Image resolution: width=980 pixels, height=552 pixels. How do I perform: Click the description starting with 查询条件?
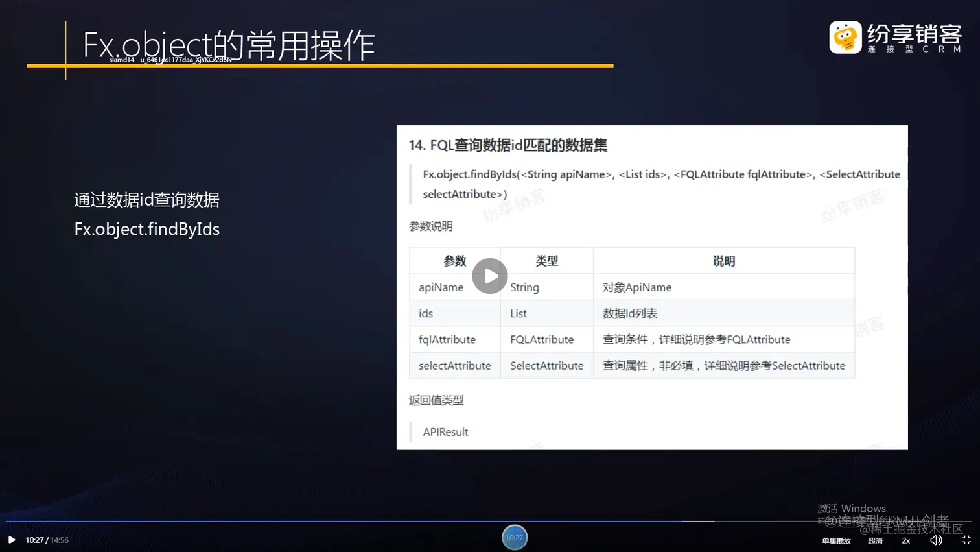(x=697, y=339)
